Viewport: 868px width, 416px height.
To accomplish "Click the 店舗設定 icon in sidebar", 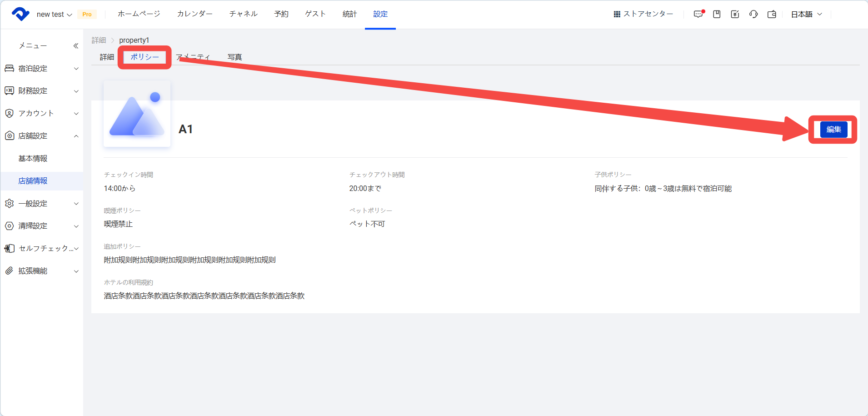I will [9, 135].
